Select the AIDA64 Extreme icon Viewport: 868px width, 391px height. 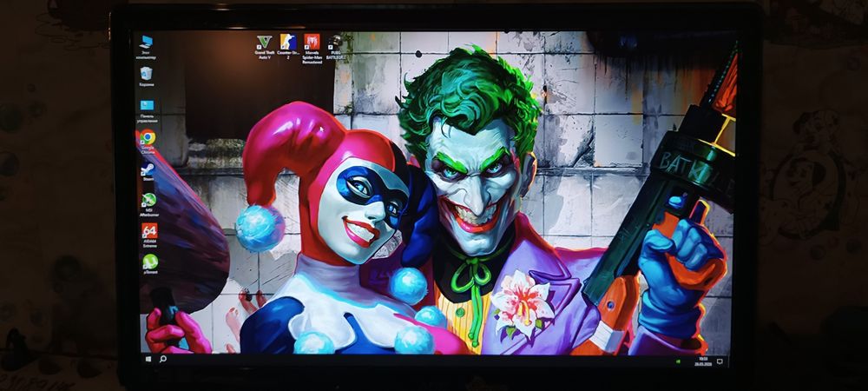click(149, 235)
